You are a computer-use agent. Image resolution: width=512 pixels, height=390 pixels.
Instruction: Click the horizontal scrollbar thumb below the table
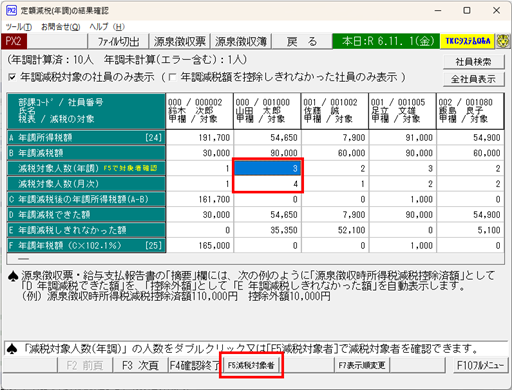click(23, 259)
